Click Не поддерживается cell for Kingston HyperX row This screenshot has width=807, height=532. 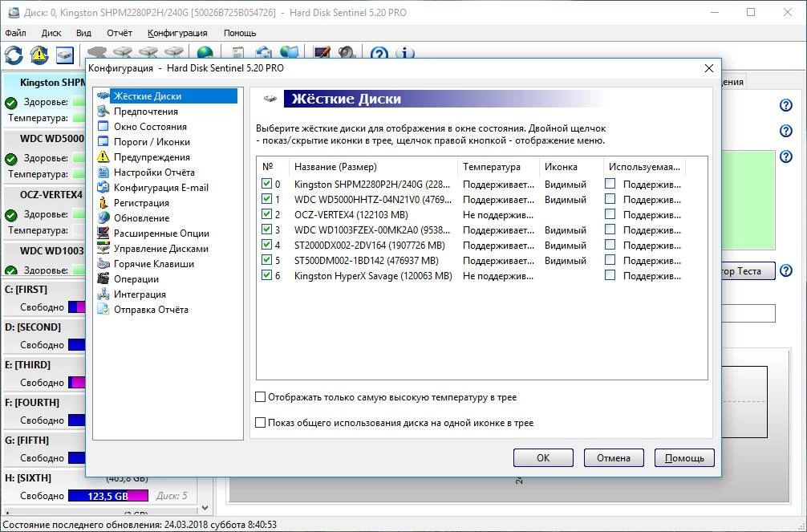(x=497, y=276)
